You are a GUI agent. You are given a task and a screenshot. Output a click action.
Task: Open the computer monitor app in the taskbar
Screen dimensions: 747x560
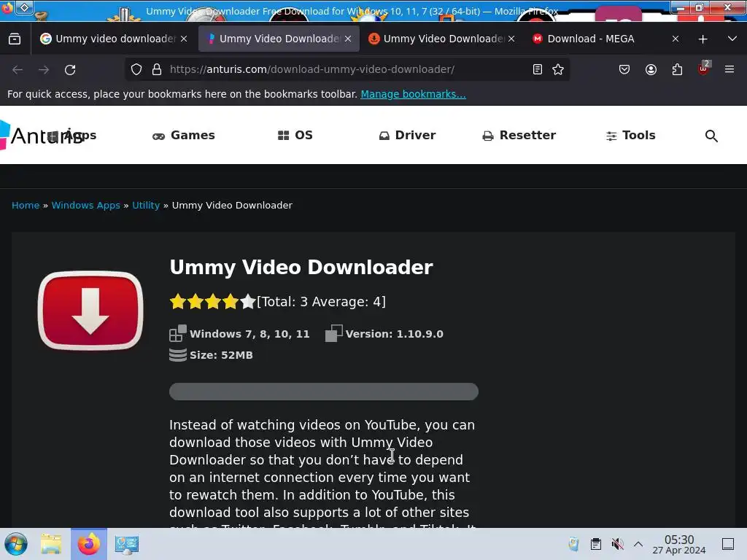point(127,544)
